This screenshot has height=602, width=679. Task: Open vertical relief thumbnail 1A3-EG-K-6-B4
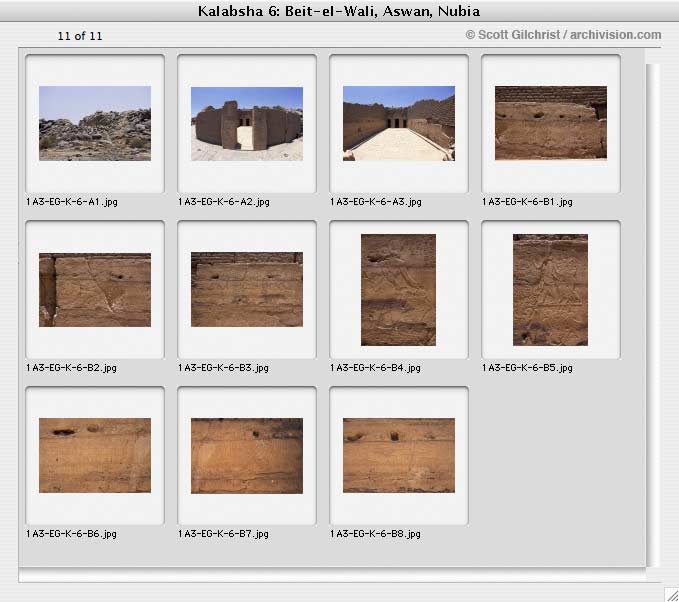tap(398, 290)
